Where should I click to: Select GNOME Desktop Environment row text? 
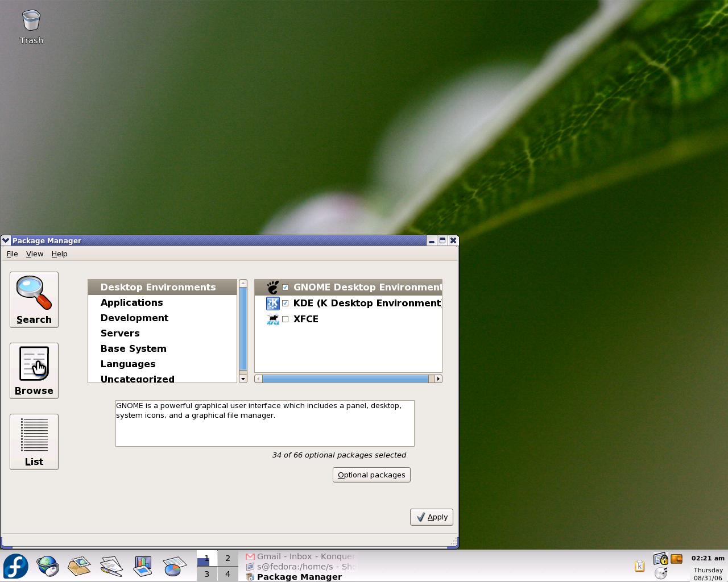[367, 287]
